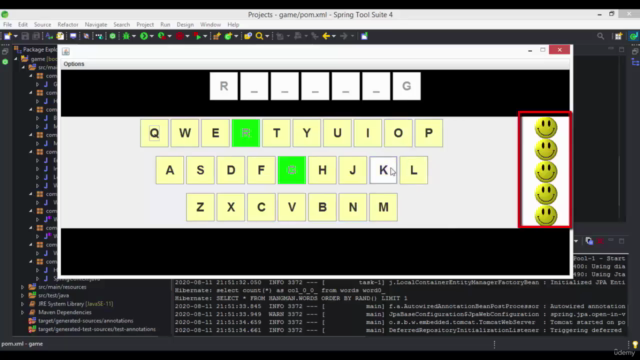Click the first revealed word tile R
This screenshot has width=640, height=360.
click(224, 86)
